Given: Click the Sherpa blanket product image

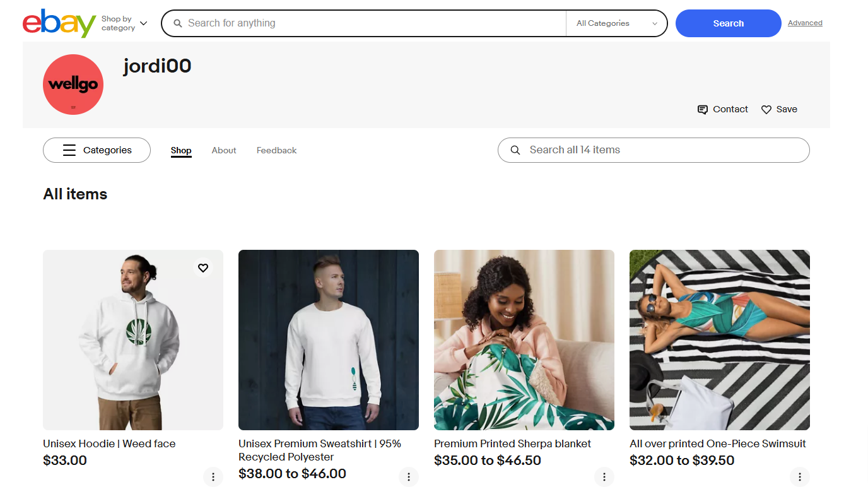Looking at the screenshot, I should (524, 340).
